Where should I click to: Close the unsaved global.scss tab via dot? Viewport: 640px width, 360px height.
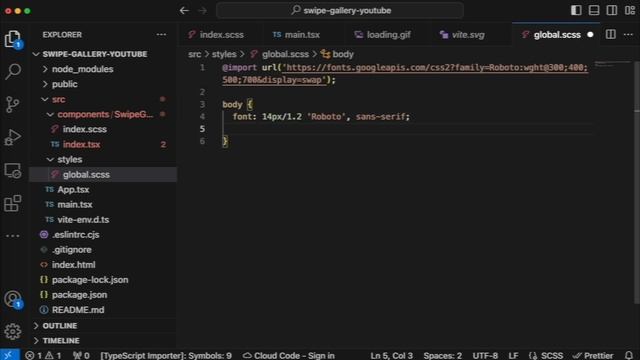[x=590, y=35]
